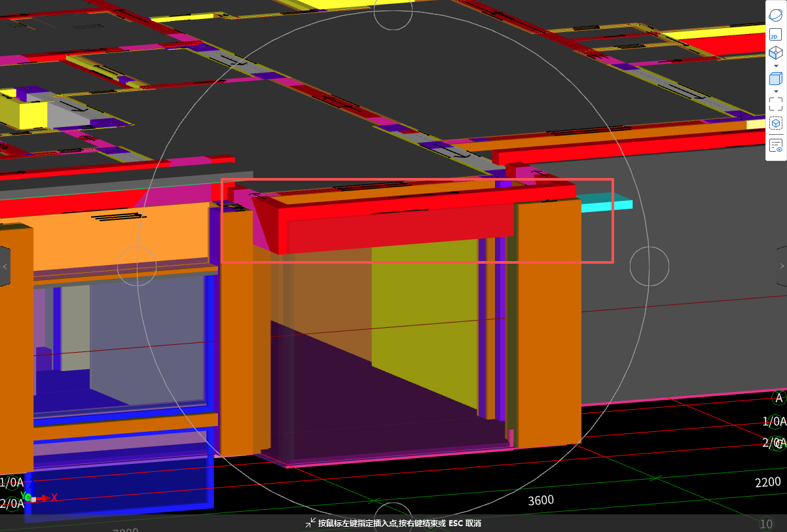Click the cyan beam element
Viewport: 787px width, 532px height.
[607, 204]
